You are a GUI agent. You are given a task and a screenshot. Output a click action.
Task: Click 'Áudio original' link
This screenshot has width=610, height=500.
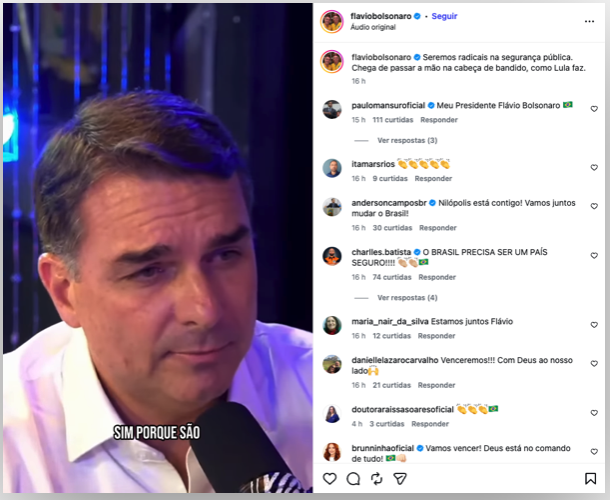372,28
